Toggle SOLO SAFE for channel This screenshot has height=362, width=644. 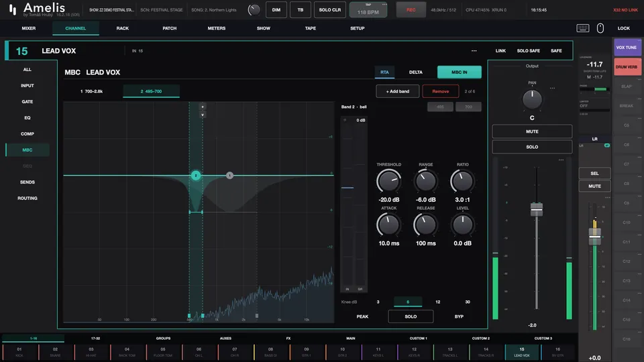[528, 51]
